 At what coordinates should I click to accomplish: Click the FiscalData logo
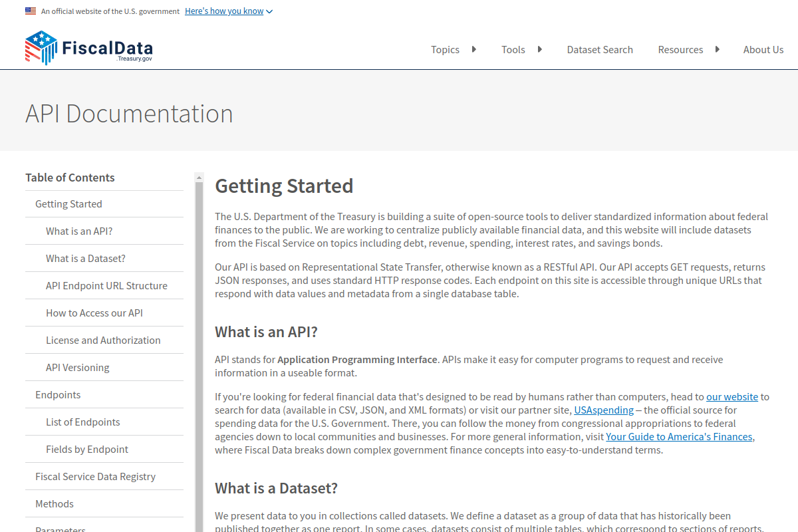[x=89, y=48]
